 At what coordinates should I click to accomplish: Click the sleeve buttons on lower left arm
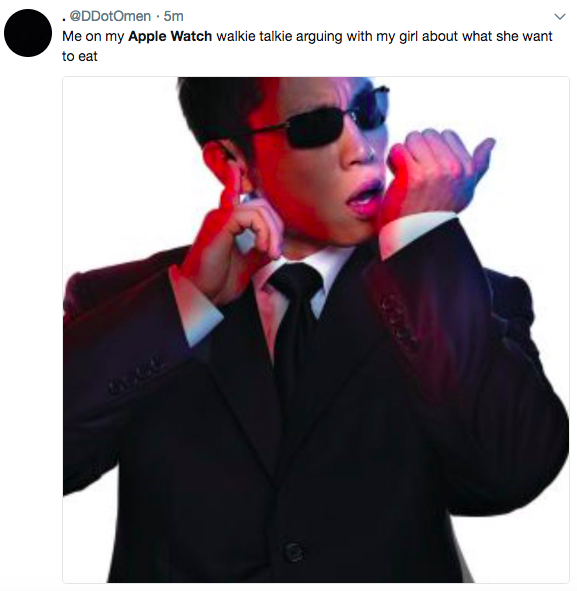click(x=136, y=375)
